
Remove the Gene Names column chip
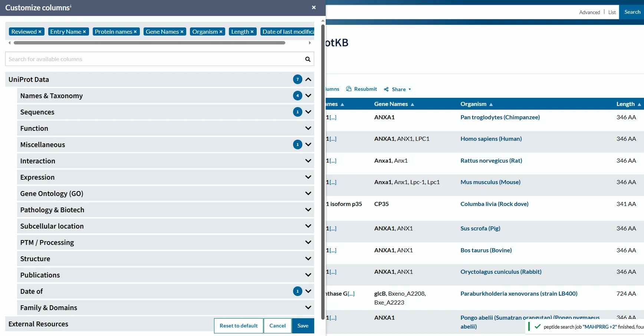[182, 32]
